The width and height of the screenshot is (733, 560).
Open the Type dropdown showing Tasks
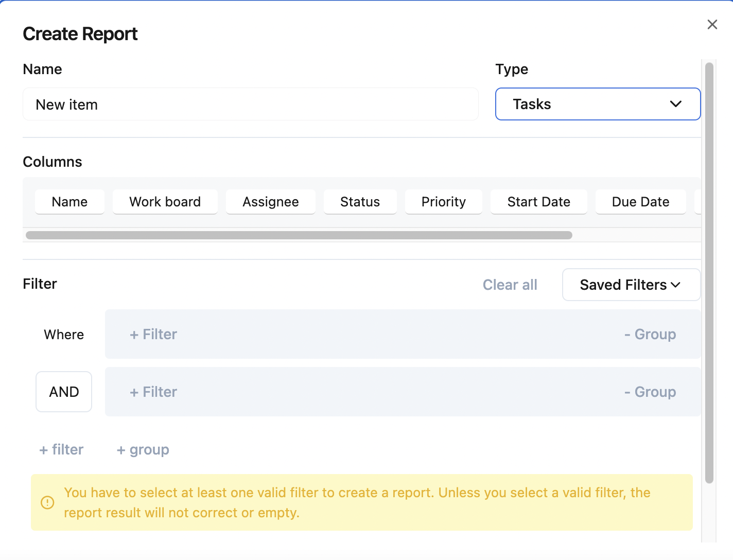(x=597, y=104)
